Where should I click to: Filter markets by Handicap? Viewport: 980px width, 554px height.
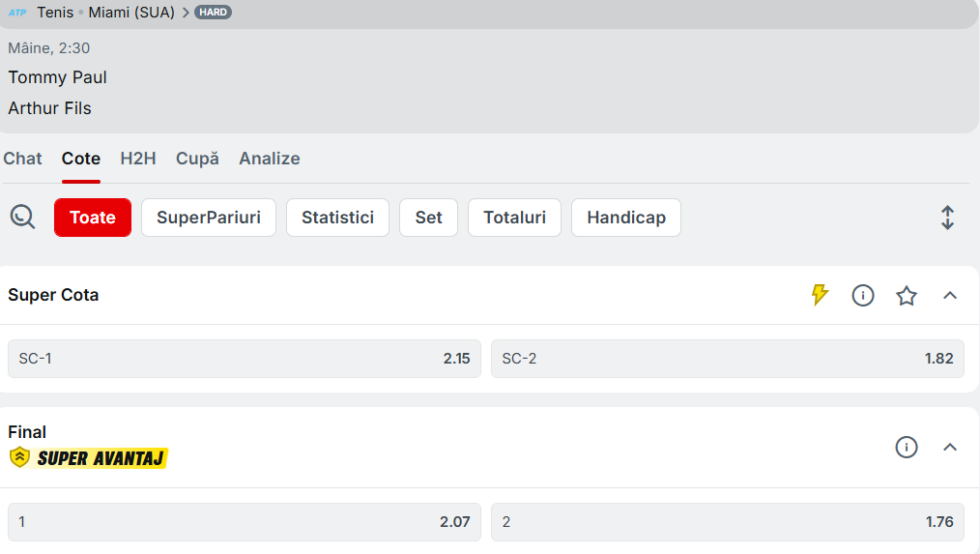click(x=625, y=218)
